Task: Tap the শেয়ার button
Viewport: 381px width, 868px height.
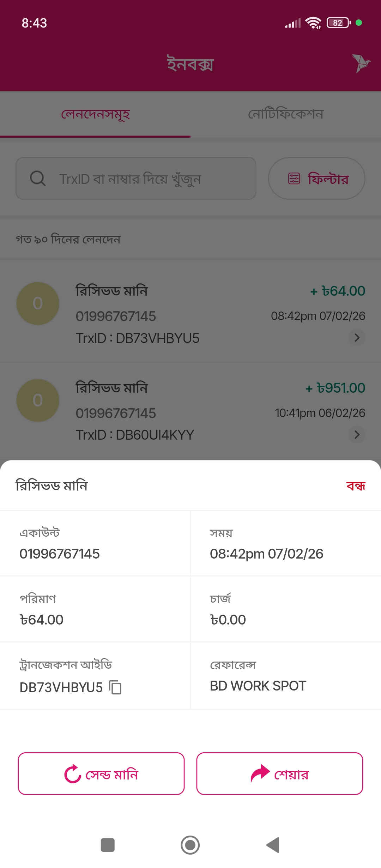Action: pos(280,774)
